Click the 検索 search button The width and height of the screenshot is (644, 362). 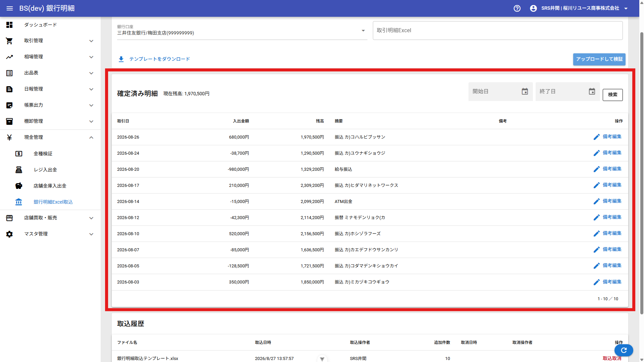(x=612, y=95)
